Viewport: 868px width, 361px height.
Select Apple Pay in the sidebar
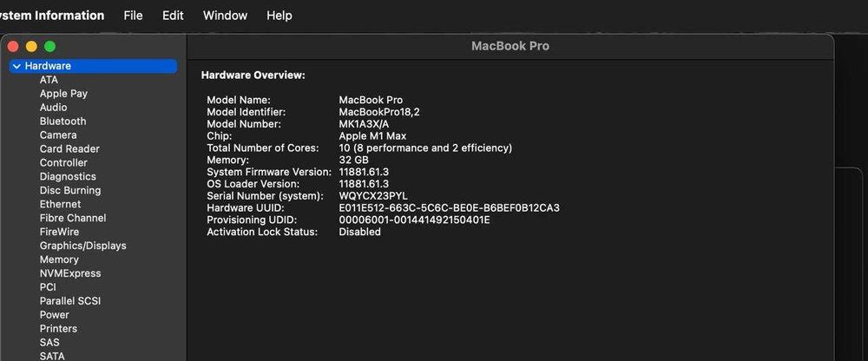(63, 94)
